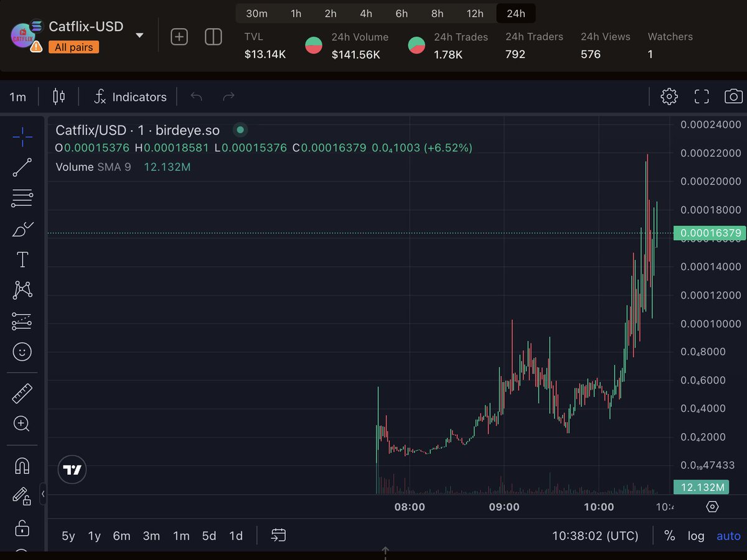Select the 6h stats timeframe tab
Viewport: 747px width, 560px height.
coord(402,13)
